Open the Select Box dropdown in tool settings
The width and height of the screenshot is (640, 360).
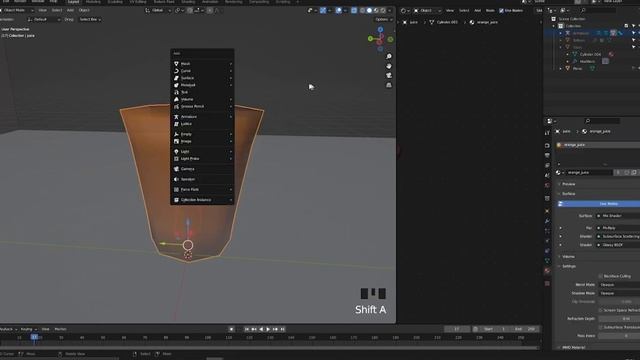[90, 20]
